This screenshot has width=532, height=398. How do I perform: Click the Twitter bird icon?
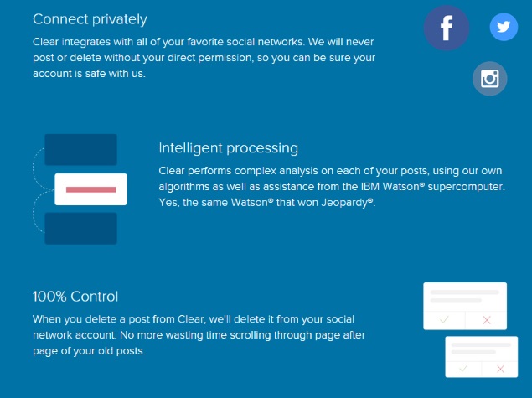pos(504,27)
